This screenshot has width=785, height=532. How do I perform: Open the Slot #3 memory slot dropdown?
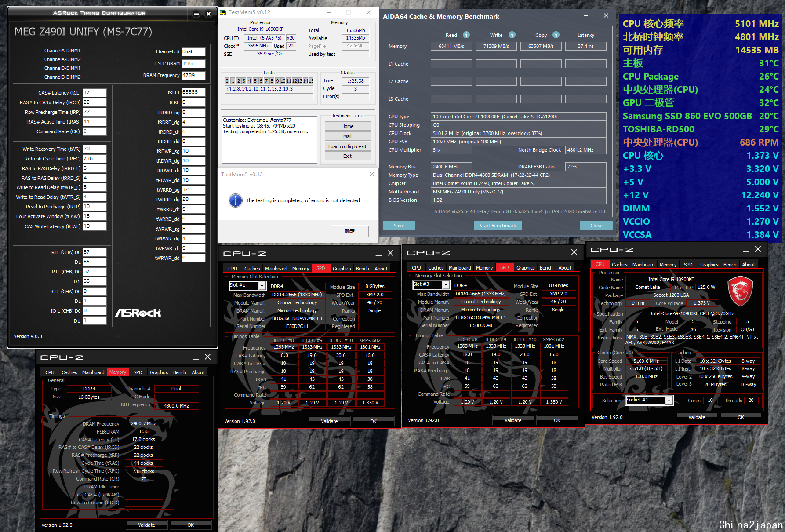446,285
